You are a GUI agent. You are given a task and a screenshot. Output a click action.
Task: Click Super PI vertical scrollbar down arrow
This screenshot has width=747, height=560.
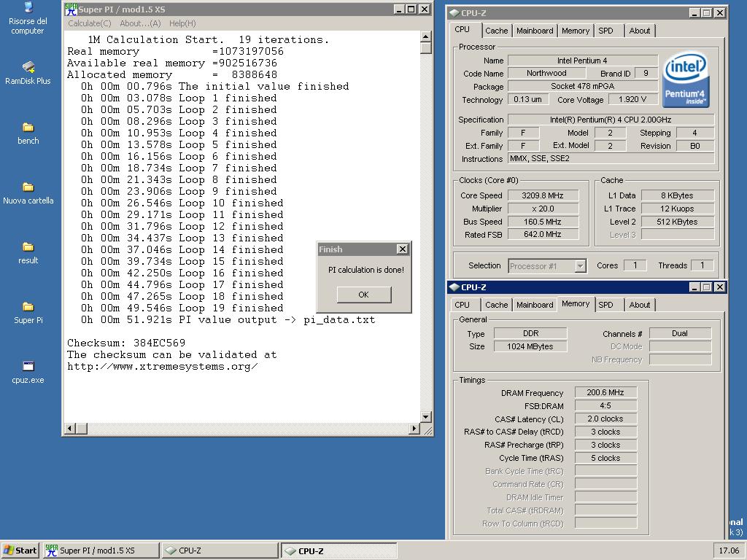426,417
